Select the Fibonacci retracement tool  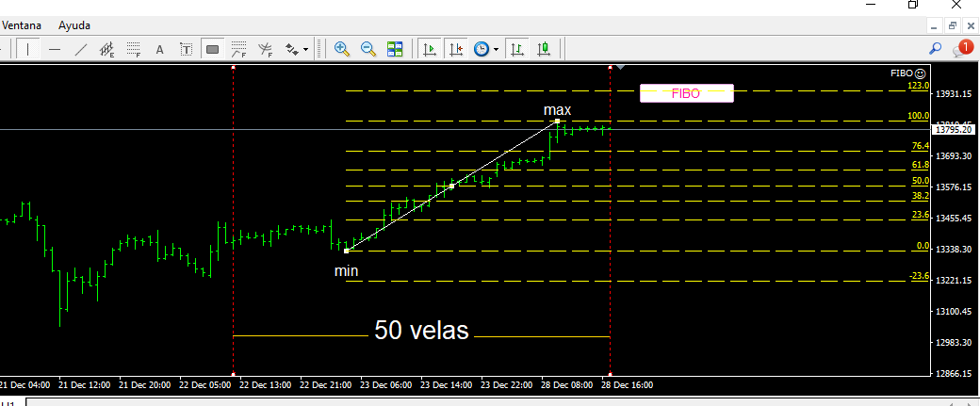133,49
